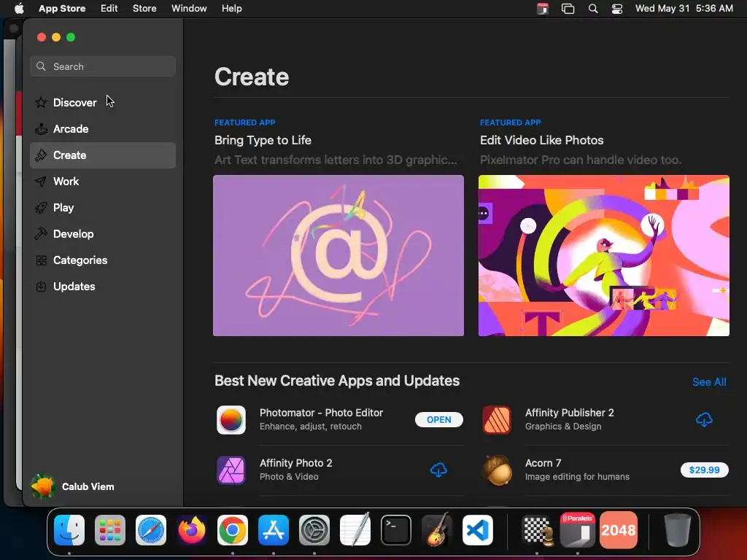747x560 pixels.
Task: Open Affinity Photo 2 title text
Action: [x=296, y=463]
